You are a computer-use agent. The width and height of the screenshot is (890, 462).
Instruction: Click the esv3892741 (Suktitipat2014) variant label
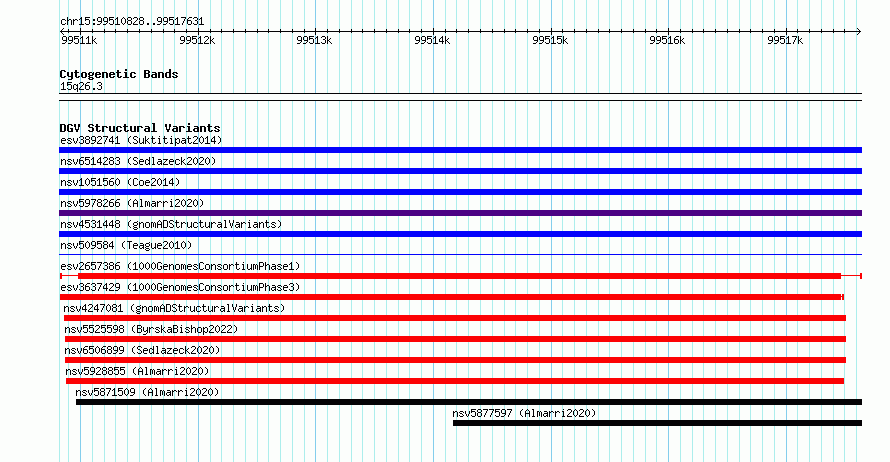click(x=141, y=140)
